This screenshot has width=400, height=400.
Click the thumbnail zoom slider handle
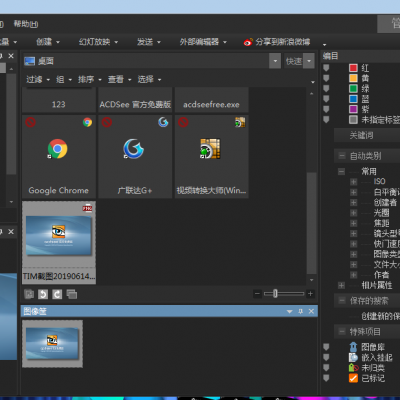tap(275, 294)
